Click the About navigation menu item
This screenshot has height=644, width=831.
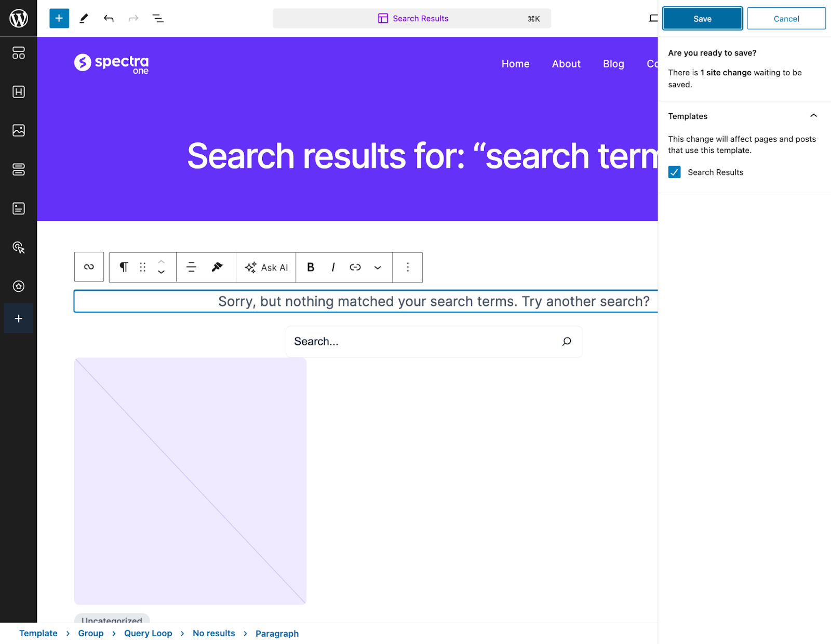pos(566,64)
